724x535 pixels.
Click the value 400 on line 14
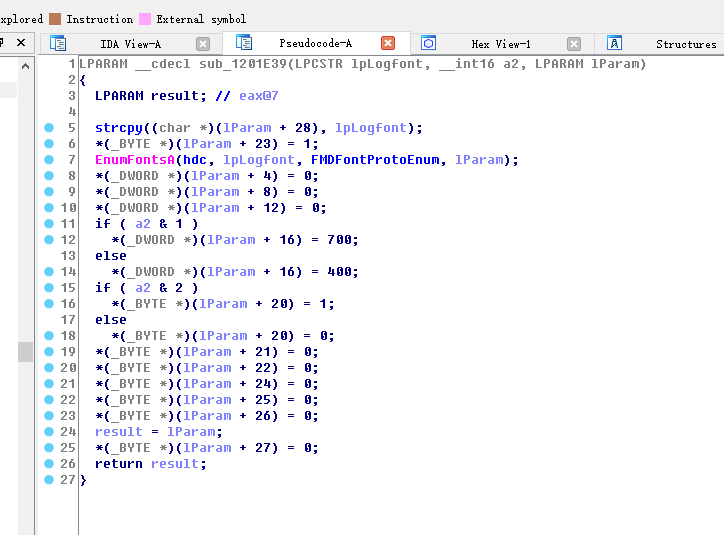(339, 271)
